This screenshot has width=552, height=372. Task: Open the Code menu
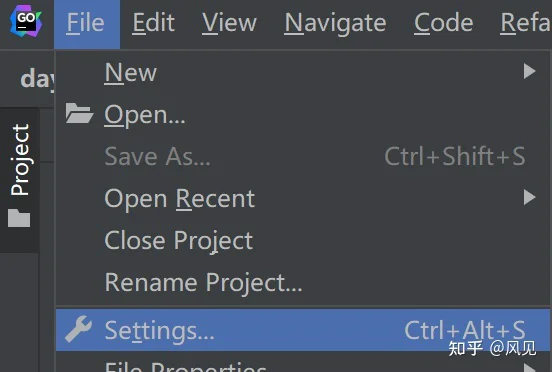click(443, 23)
